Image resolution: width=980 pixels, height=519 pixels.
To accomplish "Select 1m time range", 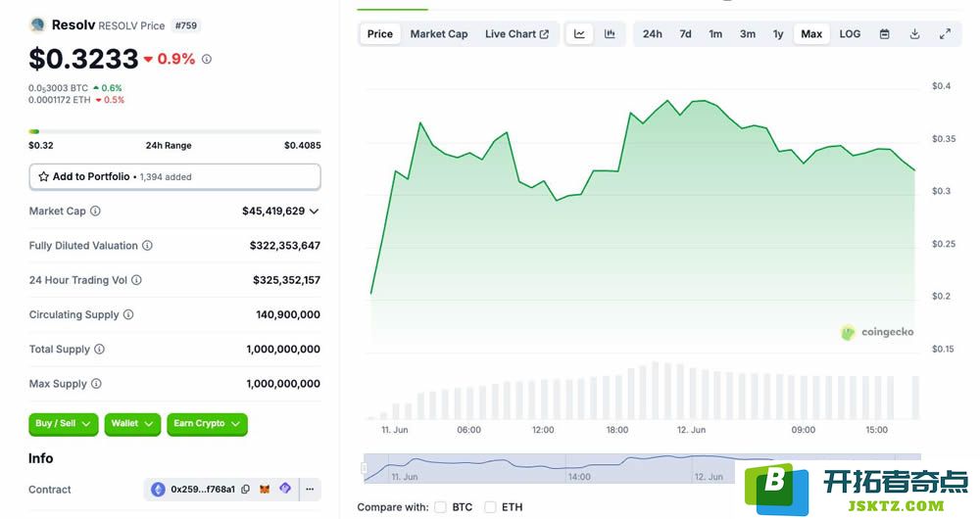I will pos(715,33).
